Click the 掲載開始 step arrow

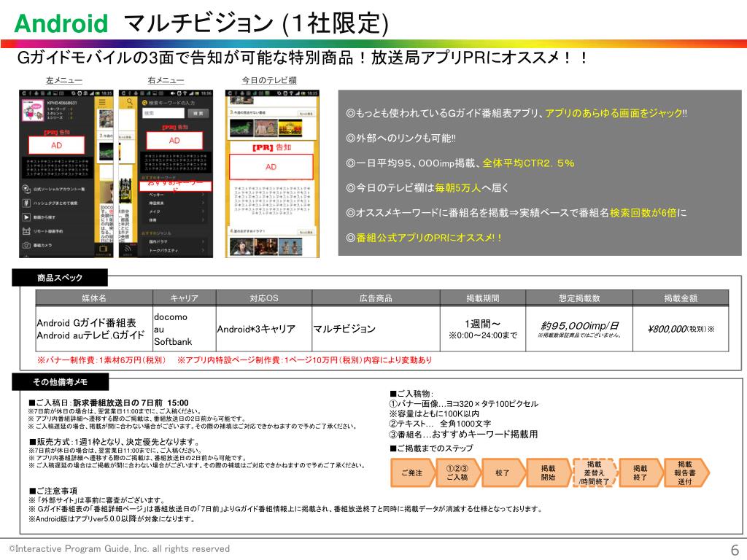[x=549, y=472]
